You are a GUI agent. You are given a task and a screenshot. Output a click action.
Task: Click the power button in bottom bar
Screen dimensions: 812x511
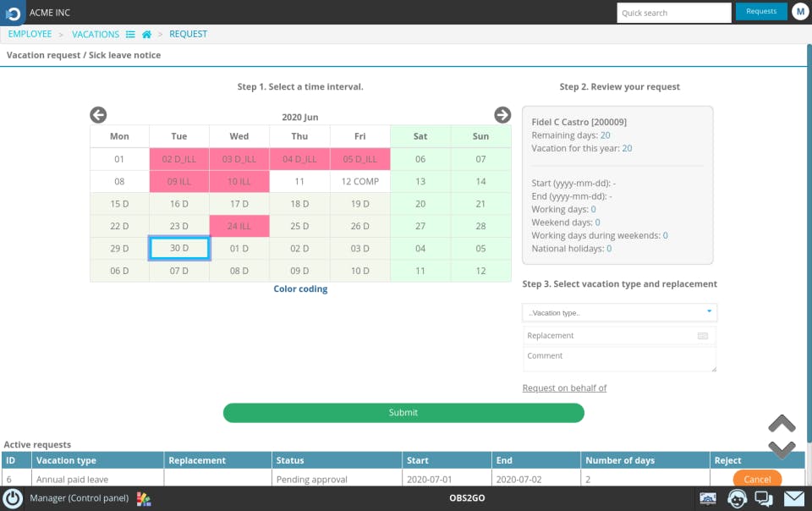[x=13, y=498]
